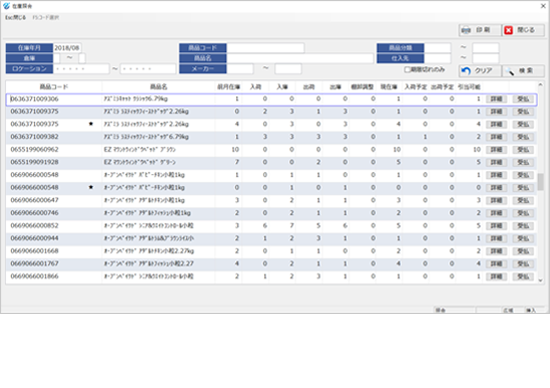Select product code cell 0669066001866
Viewport: 550px width, 388px height.
34,276
